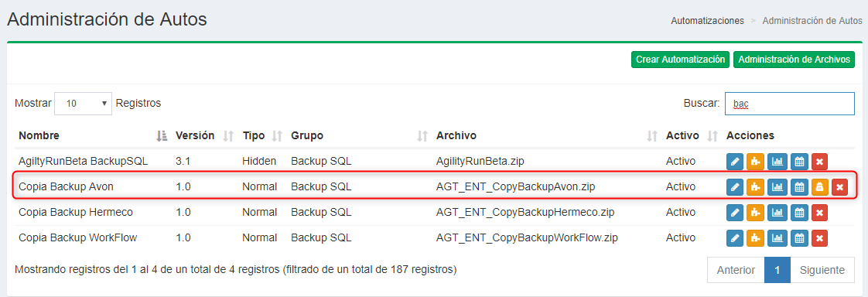This screenshot has height=297, width=868.
Task: Open Automatizaciones breadcrumb link
Action: (707, 20)
